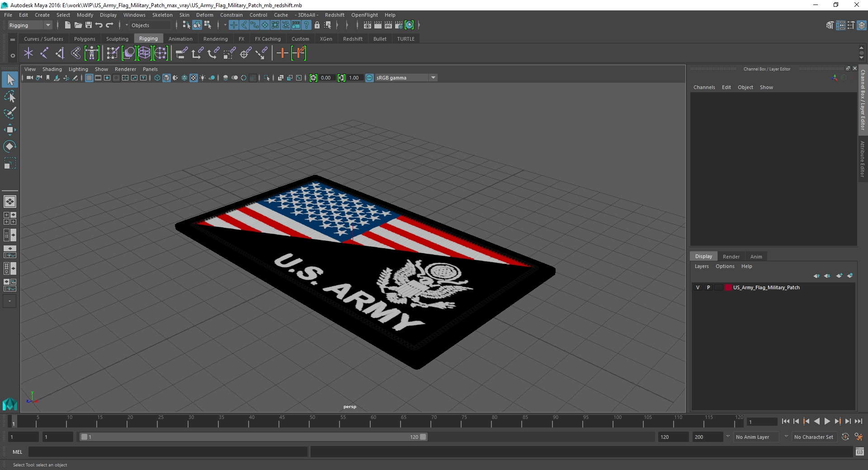Screen dimensions: 868x470
Task: Click the Lock selection padlock icon
Action: click(x=317, y=25)
